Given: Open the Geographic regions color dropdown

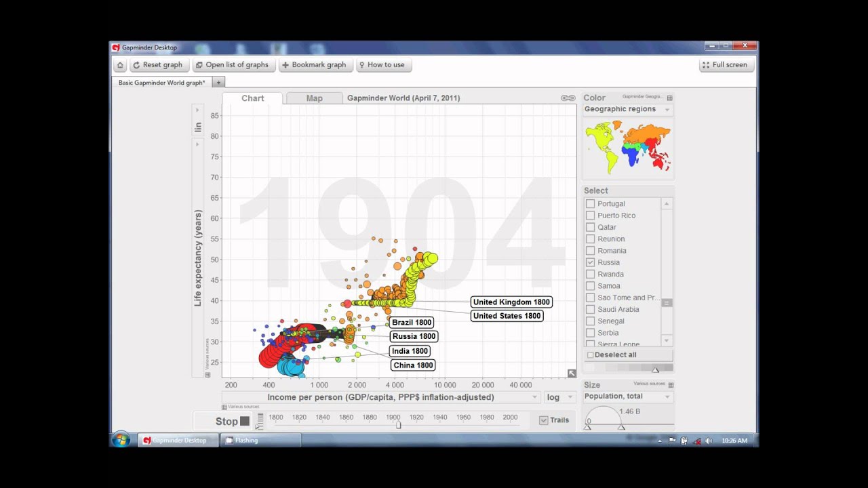Looking at the screenshot, I should pyautogui.click(x=627, y=109).
